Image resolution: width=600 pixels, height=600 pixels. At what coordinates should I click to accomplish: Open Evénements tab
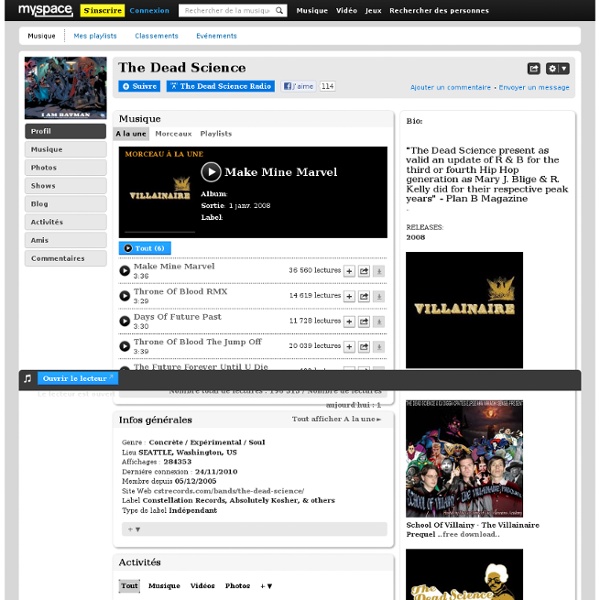(x=217, y=36)
